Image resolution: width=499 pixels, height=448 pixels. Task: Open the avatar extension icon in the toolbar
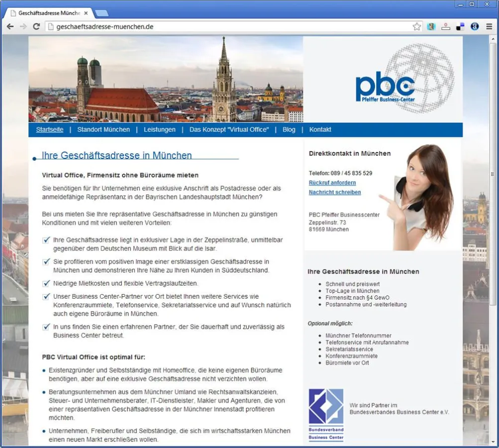point(431,26)
